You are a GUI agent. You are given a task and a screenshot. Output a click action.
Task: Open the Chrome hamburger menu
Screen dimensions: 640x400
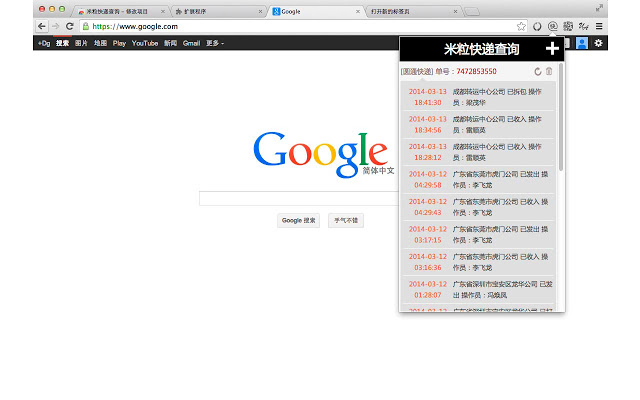599,27
